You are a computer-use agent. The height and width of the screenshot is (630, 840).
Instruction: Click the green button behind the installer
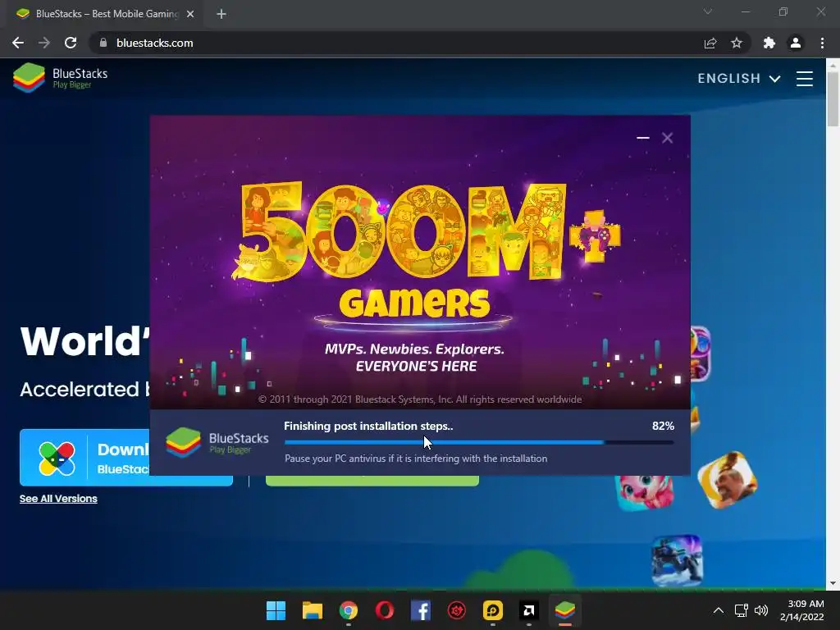[x=372, y=481]
